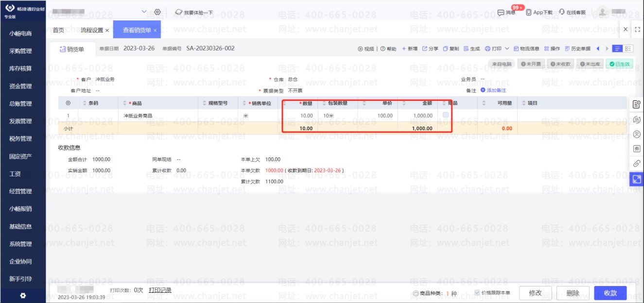
Task: Expand the company switcher dropdown arrow
Action: (144, 12)
